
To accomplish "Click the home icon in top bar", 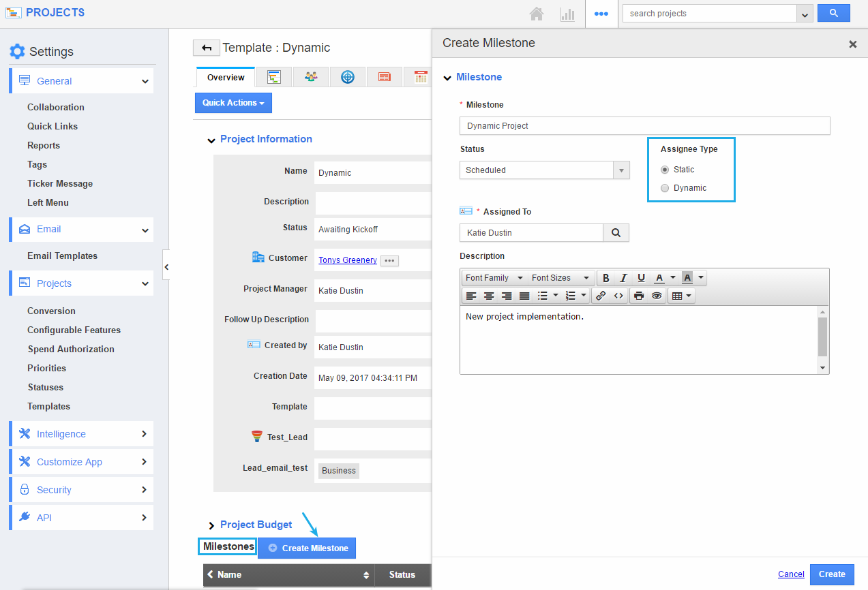I will [x=537, y=14].
